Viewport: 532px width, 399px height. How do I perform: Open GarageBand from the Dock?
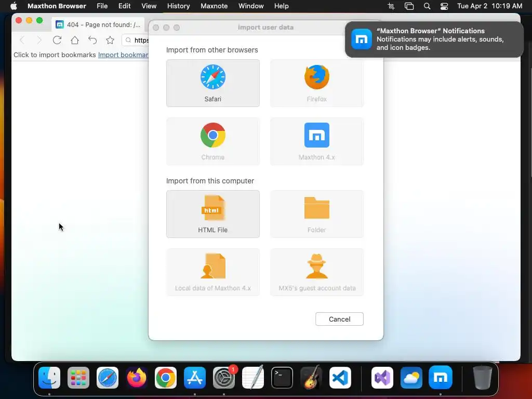(x=311, y=377)
